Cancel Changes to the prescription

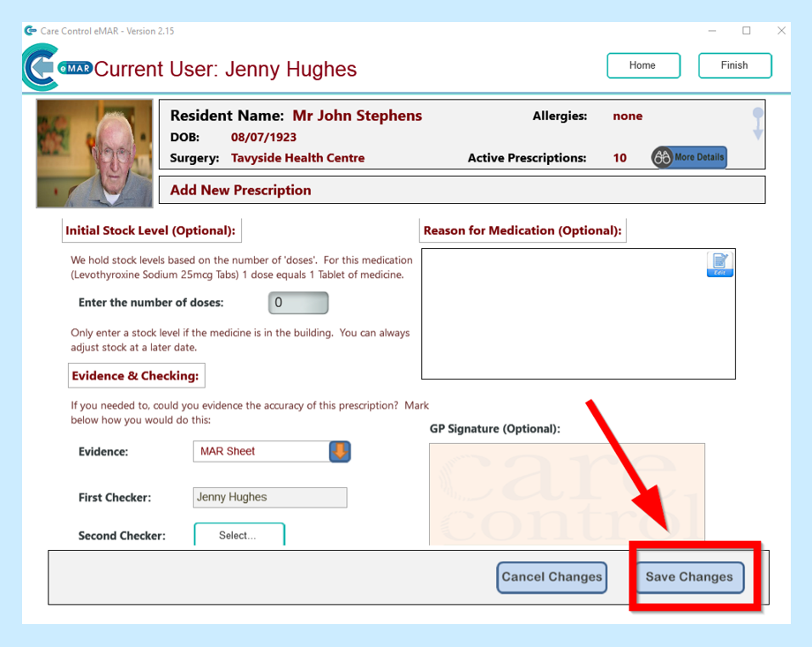pos(552,577)
